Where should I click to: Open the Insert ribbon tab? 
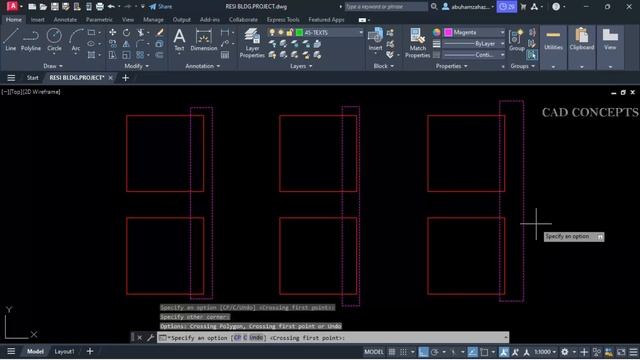click(38, 20)
